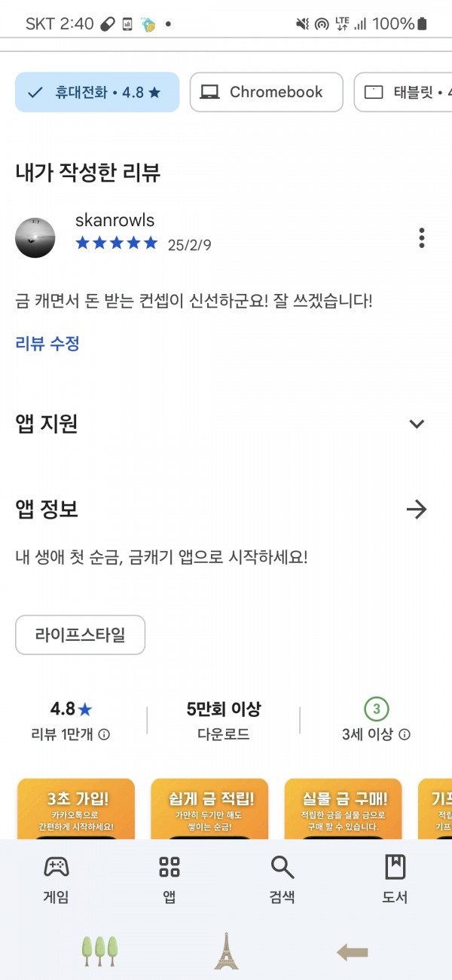The image size is (452, 980).
Task: Tap the skanrowls profile avatar
Action: pyautogui.click(x=35, y=237)
